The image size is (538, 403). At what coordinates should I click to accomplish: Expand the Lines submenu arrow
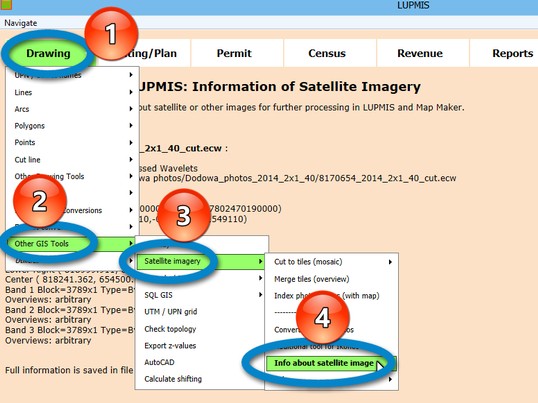pyautogui.click(x=131, y=92)
